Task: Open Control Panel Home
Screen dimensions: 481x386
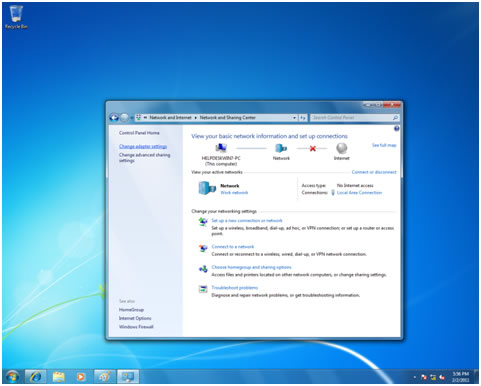Action: click(139, 133)
